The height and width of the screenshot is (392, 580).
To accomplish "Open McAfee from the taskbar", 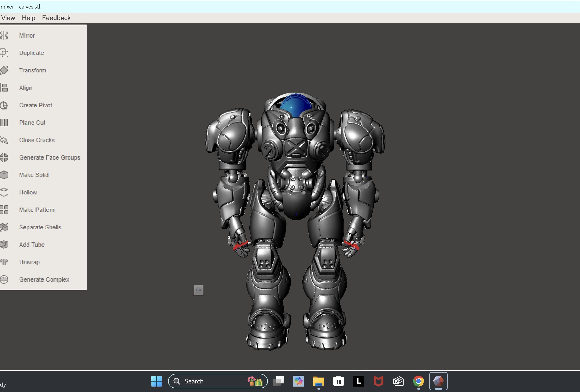I will click(x=378, y=381).
